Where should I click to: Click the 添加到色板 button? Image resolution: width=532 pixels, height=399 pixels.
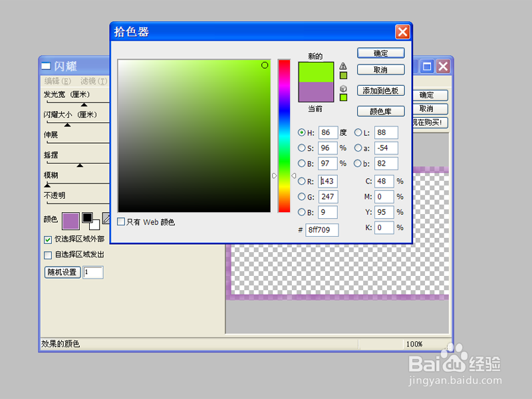[380, 90]
